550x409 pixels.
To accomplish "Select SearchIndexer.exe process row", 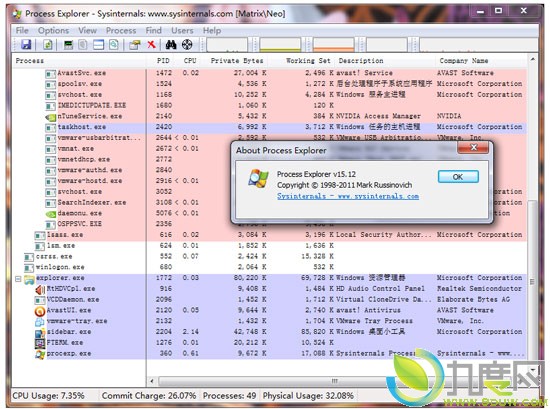I will 121,202.
